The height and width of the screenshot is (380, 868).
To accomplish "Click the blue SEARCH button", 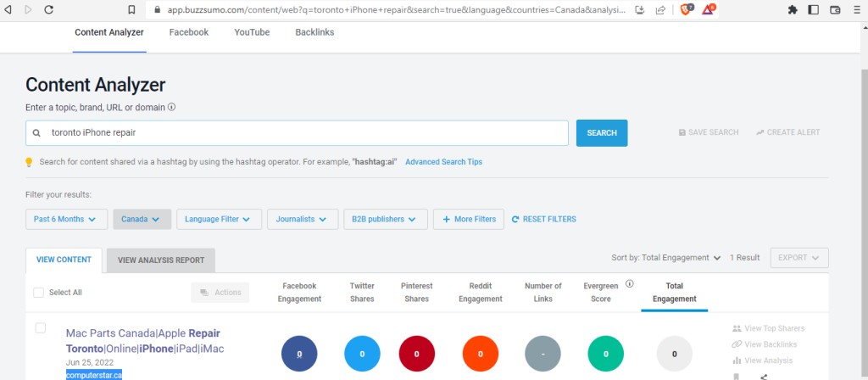I will click(x=602, y=133).
